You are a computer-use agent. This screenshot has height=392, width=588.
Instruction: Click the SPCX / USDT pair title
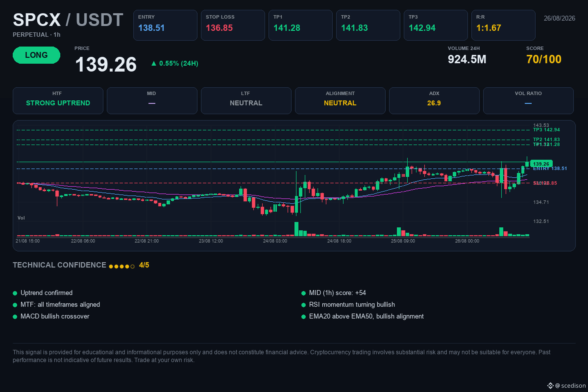(68, 20)
